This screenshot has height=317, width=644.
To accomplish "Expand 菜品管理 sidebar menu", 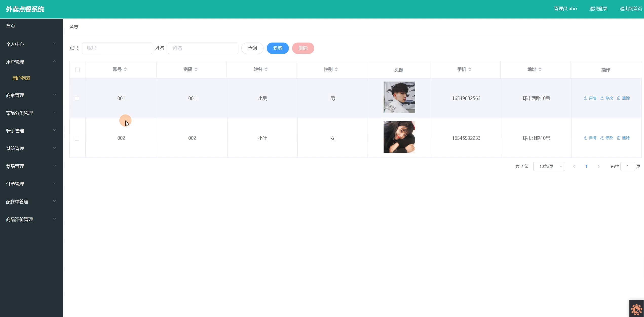I will pyautogui.click(x=31, y=166).
